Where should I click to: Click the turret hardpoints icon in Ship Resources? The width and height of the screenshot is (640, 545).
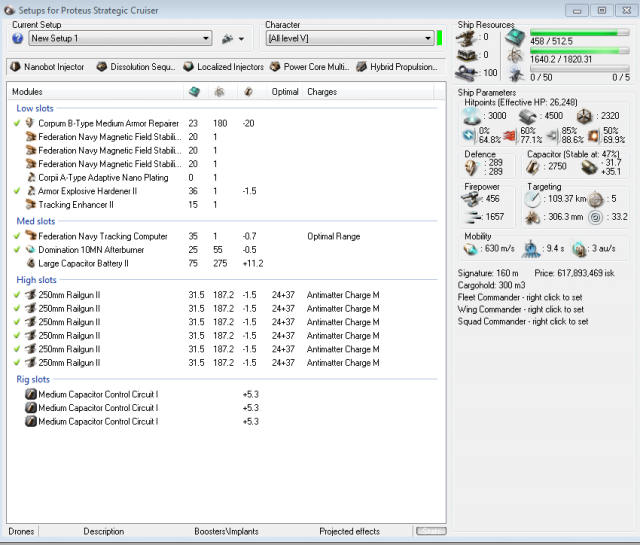(x=467, y=38)
